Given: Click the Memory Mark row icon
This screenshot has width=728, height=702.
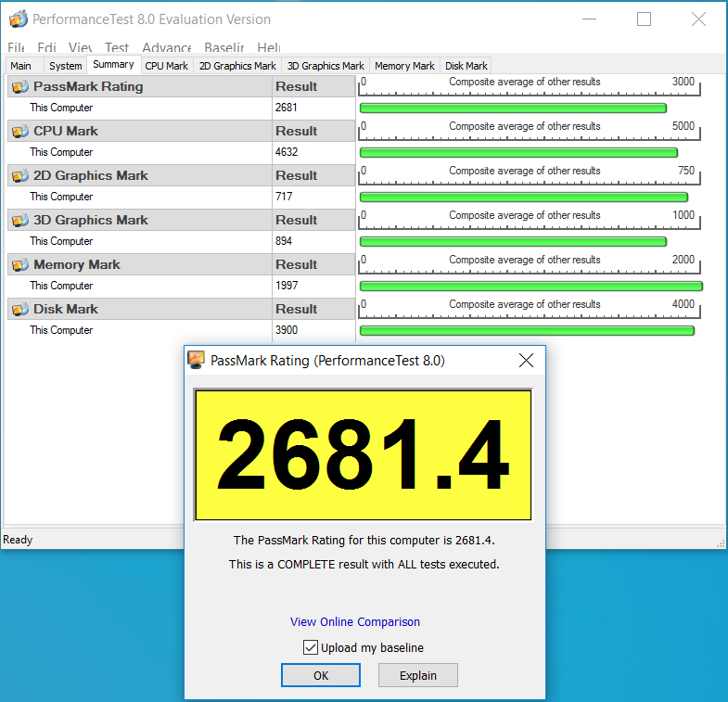Looking at the screenshot, I should (20, 265).
